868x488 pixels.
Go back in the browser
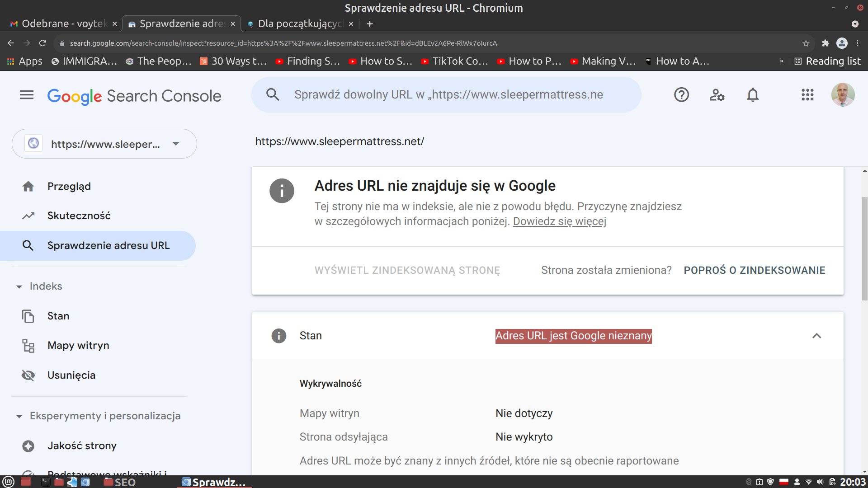point(11,43)
